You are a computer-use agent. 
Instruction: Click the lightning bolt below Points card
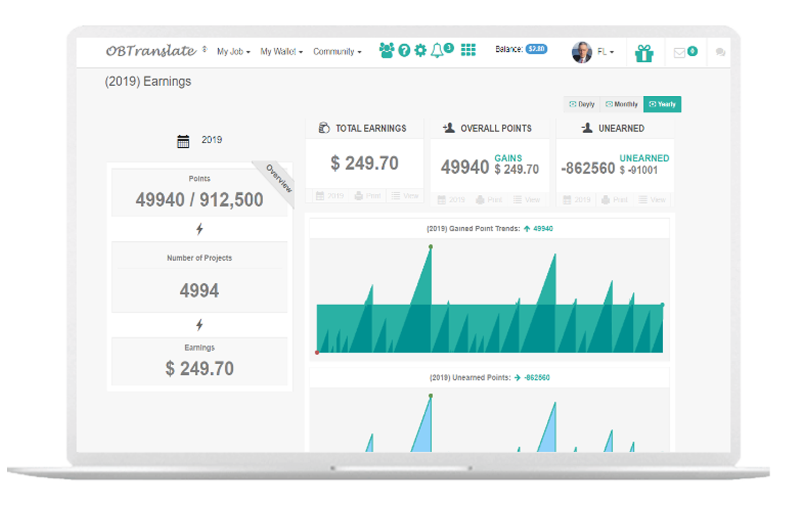point(200,229)
